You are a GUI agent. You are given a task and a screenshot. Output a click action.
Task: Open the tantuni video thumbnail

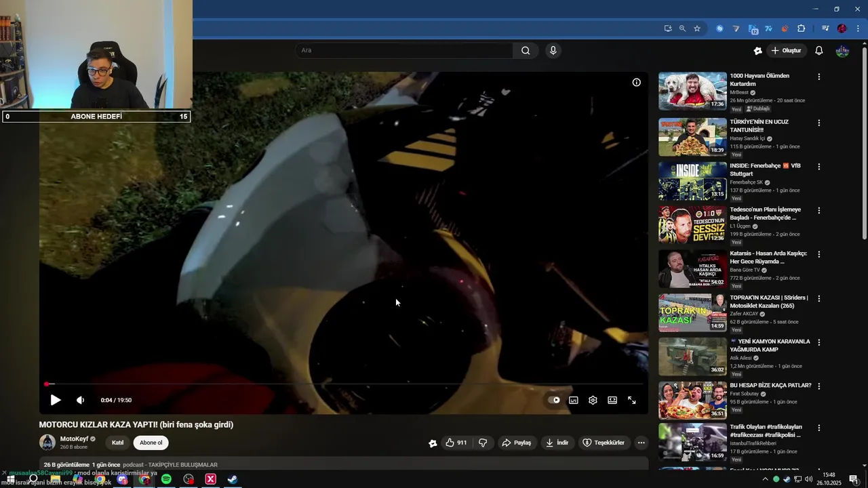692,137
